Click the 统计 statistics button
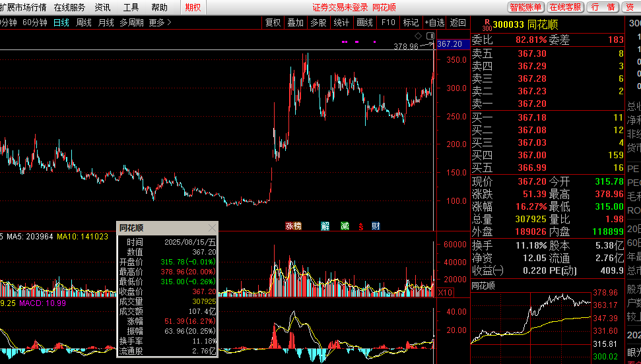Viewport: 641px width, 364px height. (x=341, y=23)
